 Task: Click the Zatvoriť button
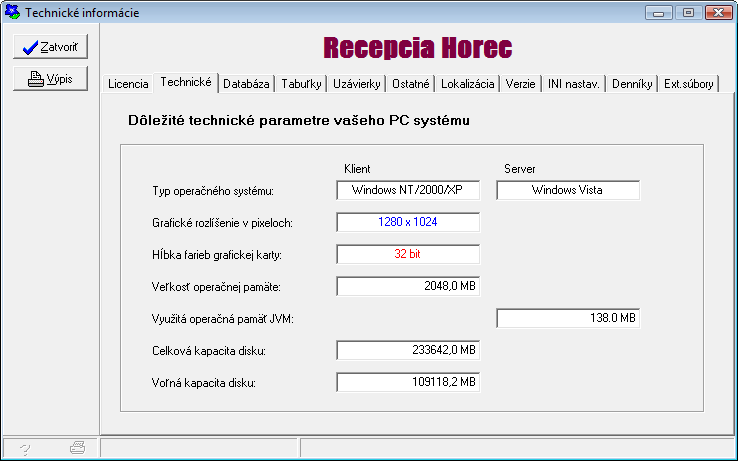50,47
